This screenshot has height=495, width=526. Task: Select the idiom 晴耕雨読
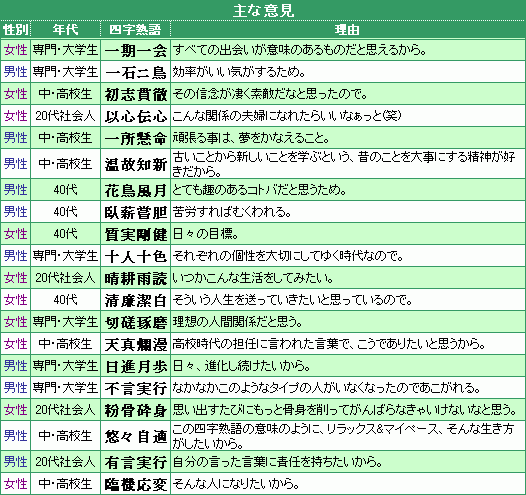coord(136,278)
